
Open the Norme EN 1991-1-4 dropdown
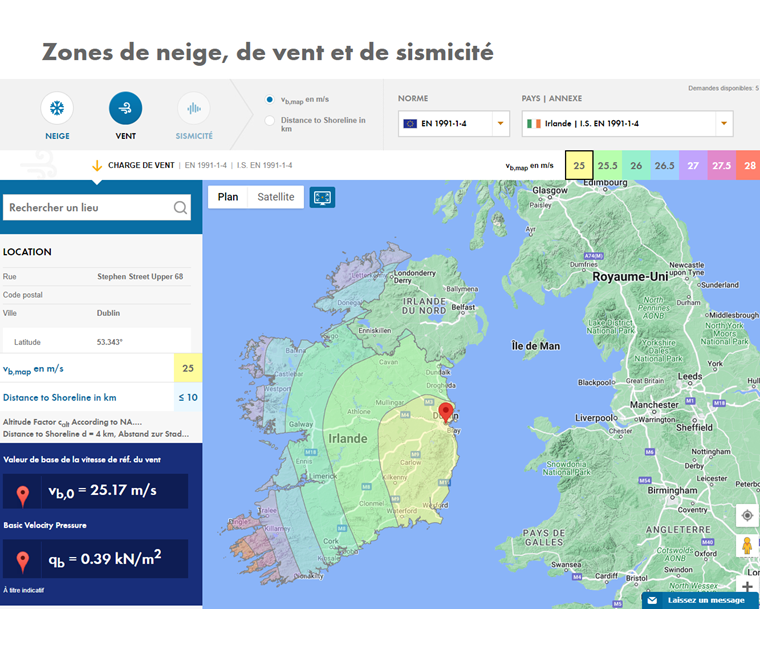tap(454, 124)
